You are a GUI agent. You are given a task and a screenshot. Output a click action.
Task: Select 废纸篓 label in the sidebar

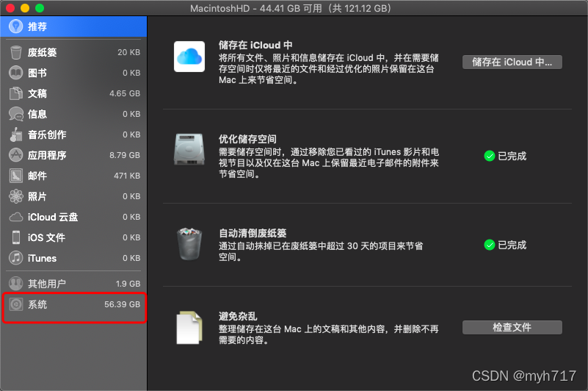[x=42, y=52]
